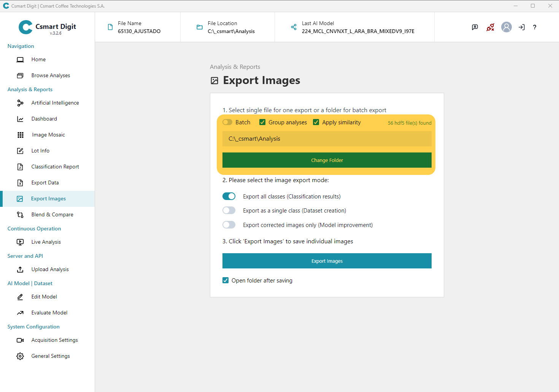Viewport: 559px width, 392px height.
Task: Click the Last AI Model share icon
Action: (294, 27)
